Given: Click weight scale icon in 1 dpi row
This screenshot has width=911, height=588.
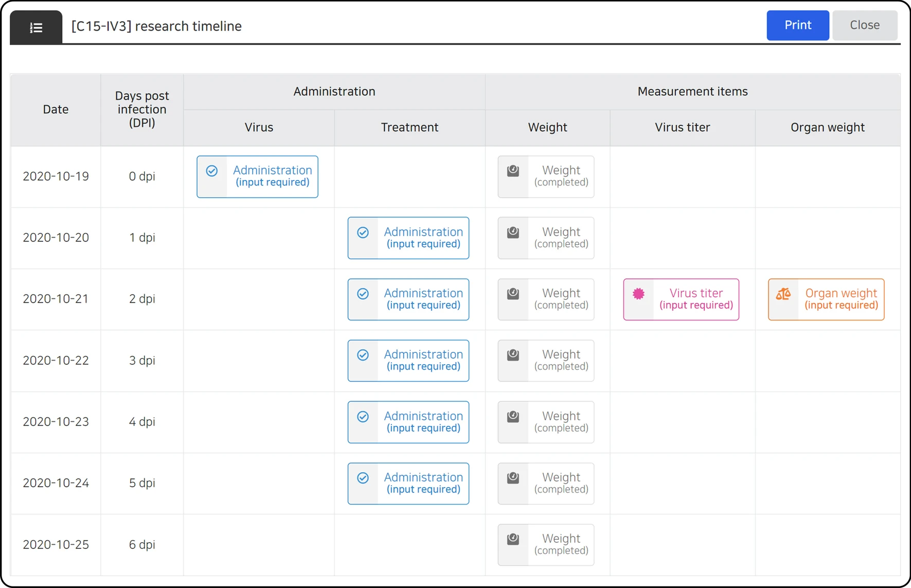Looking at the screenshot, I should (x=513, y=233).
